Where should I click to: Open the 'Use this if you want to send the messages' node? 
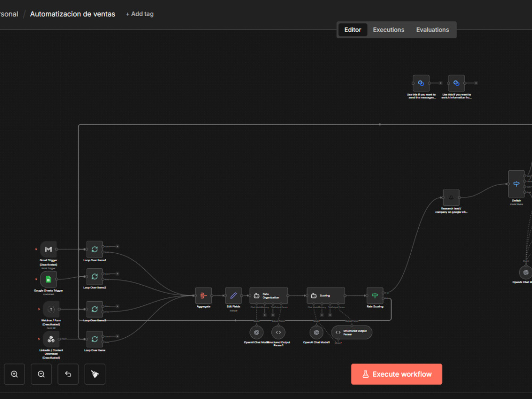pos(421,83)
